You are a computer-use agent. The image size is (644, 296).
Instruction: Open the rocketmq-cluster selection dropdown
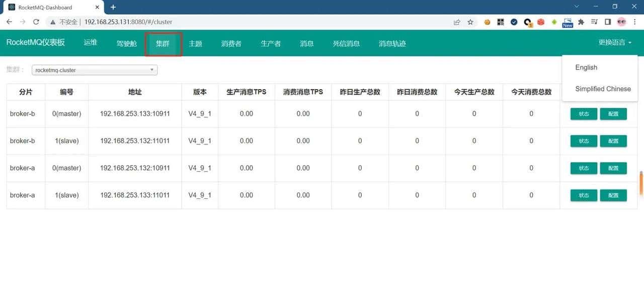point(94,69)
